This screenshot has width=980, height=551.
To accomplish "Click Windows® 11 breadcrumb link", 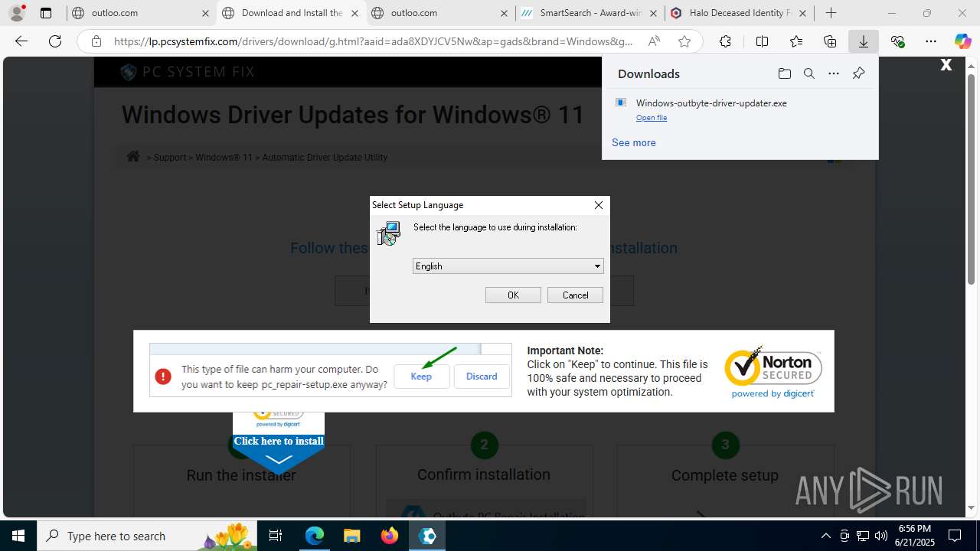I will tap(224, 158).
